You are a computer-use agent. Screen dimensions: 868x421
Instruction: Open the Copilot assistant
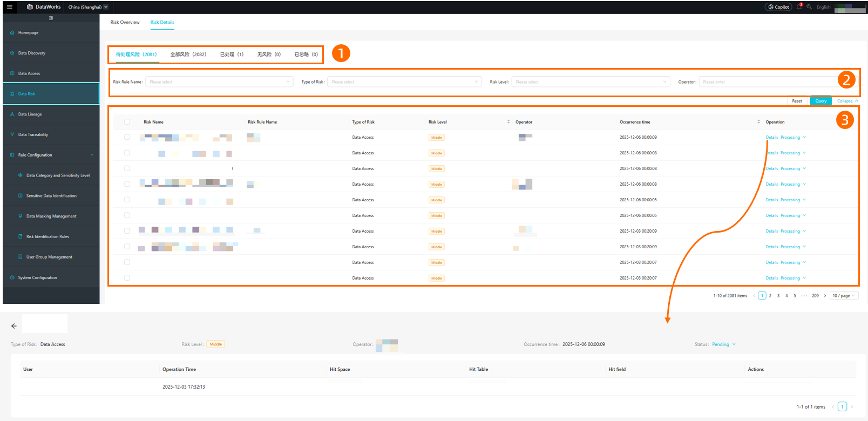tap(778, 7)
